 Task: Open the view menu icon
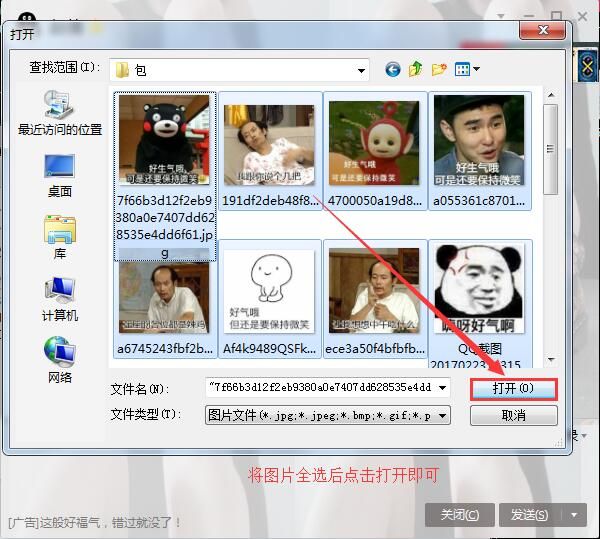coord(467,69)
